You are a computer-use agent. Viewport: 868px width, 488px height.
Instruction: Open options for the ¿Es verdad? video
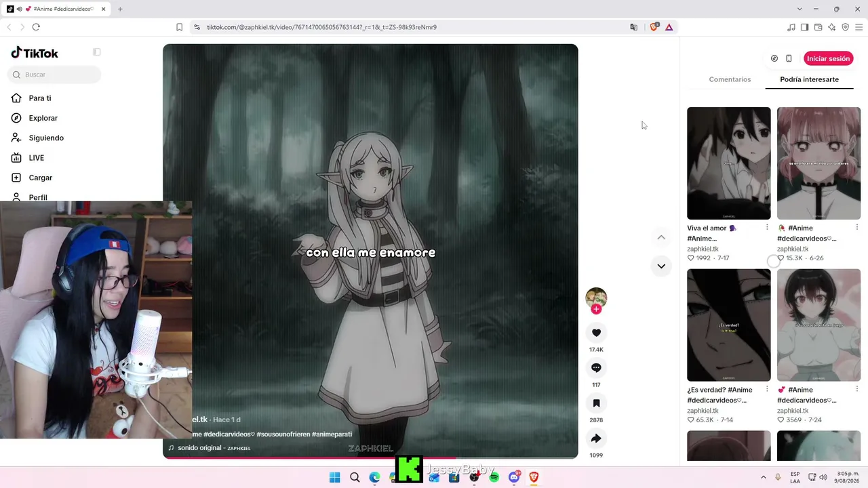(x=767, y=390)
